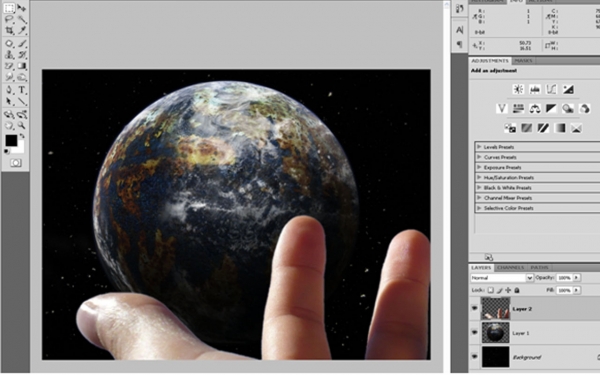Open the Paragraph panel icon
Viewport: 600px width, 375px height.
tap(460, 44)
